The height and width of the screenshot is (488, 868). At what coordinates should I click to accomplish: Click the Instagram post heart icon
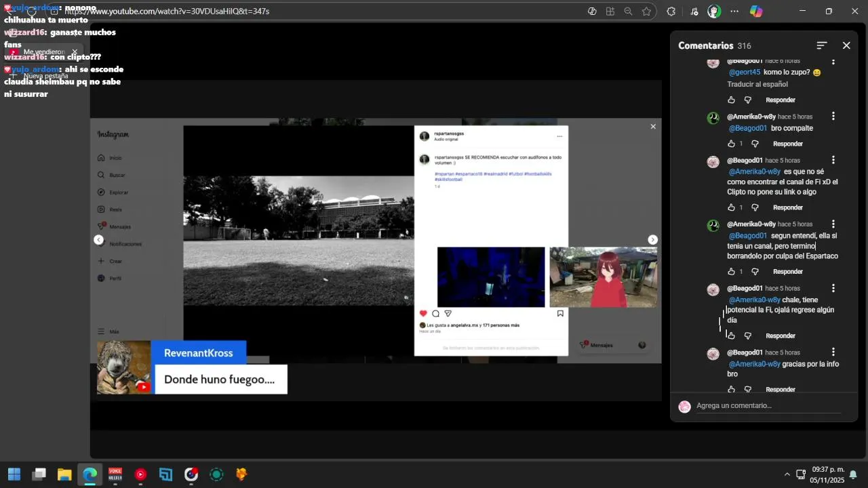423,314
